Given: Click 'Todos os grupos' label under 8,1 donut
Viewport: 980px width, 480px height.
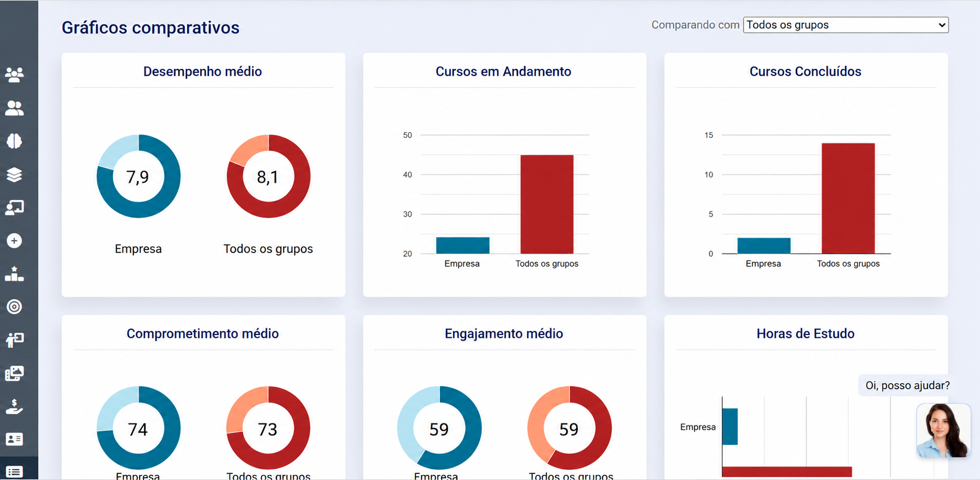Looking at the screenshot, I should [x=268, y=249].
